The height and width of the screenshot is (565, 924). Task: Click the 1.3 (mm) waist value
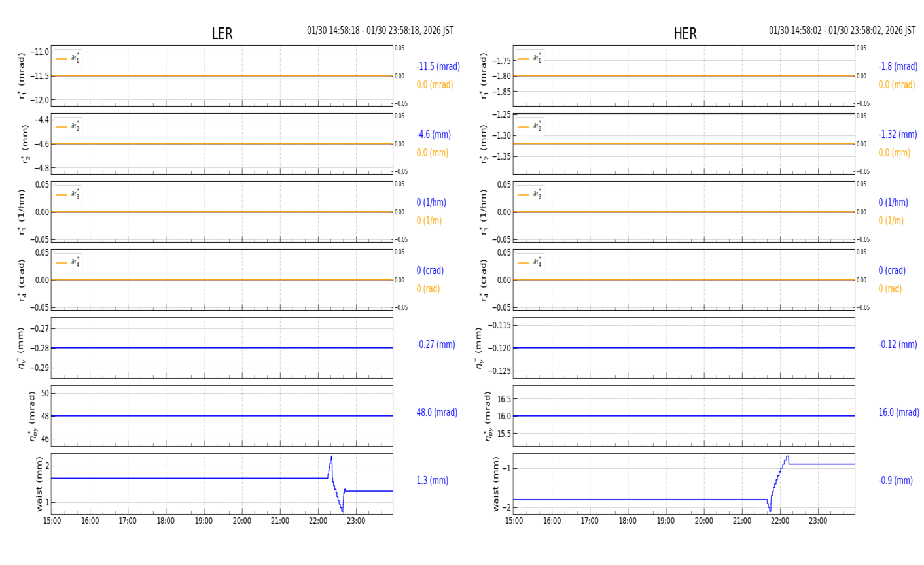click(x=433, y=481)
